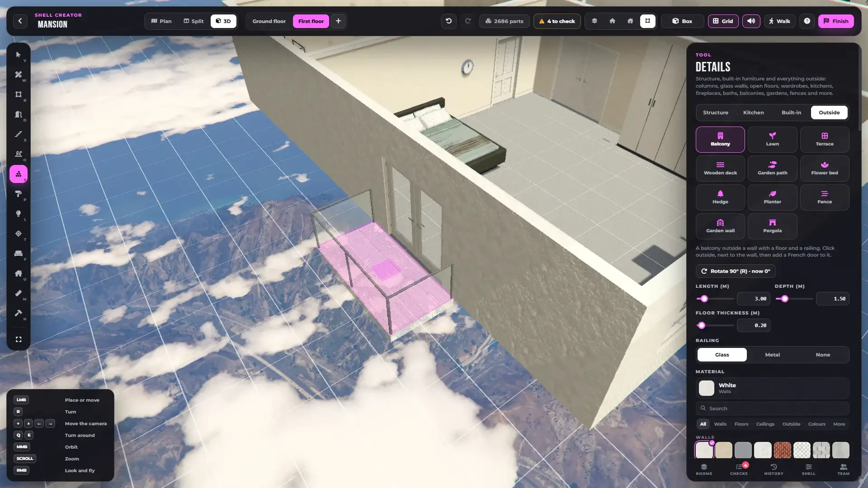Toggle the Box view mode
The image size is (868, 488).
[682, 21]
